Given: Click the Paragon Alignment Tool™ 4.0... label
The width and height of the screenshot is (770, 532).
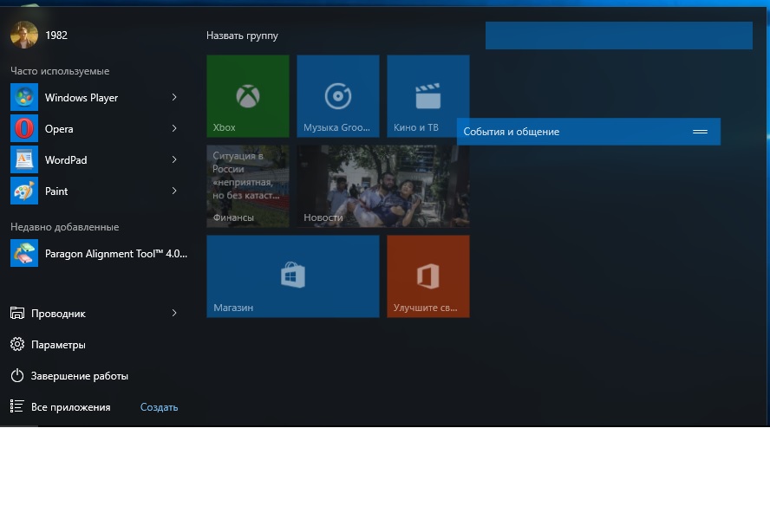Looking at the screenshot, I should pos(116,254).
